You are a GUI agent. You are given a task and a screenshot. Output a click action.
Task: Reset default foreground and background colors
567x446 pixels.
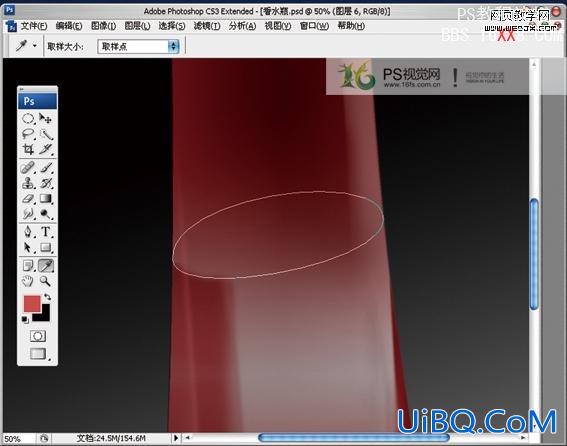coord(25,319)
